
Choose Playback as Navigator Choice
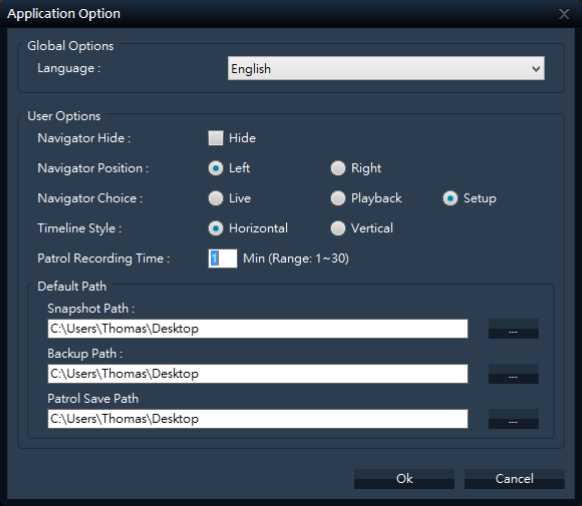point(338,198)
